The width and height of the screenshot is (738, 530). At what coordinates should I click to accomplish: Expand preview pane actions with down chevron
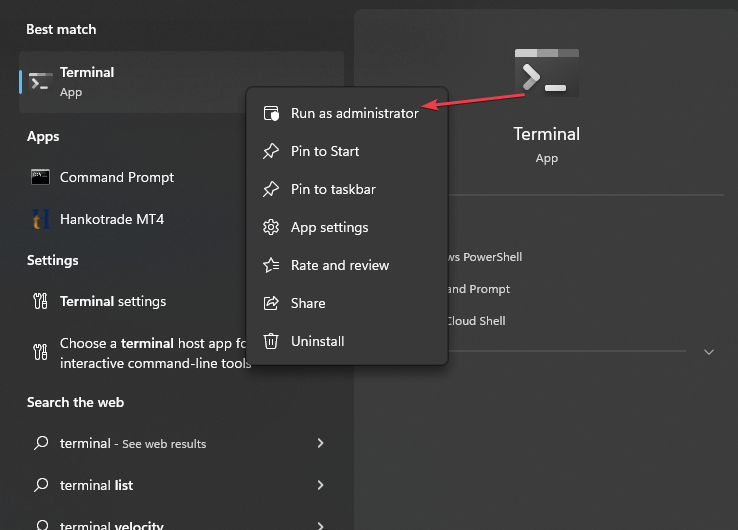click(x=709, y=352)
